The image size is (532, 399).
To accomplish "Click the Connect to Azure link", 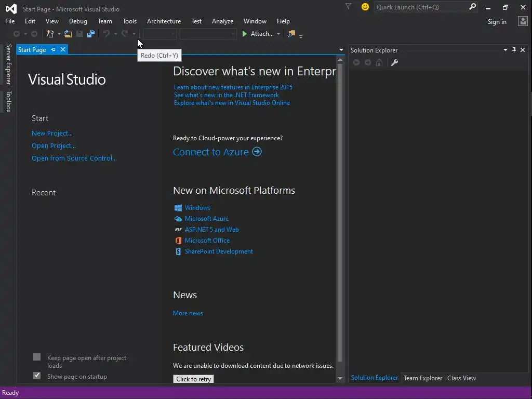I will 211,152.
